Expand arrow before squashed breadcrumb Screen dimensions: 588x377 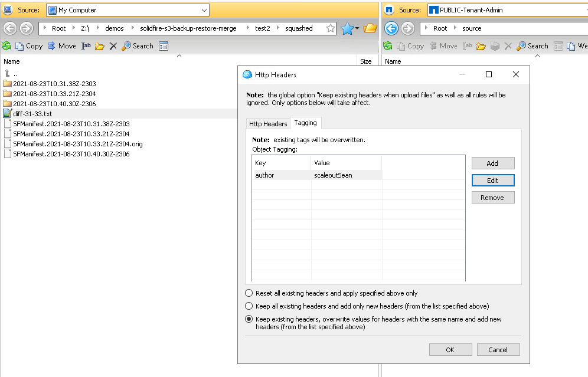(278, 28)
